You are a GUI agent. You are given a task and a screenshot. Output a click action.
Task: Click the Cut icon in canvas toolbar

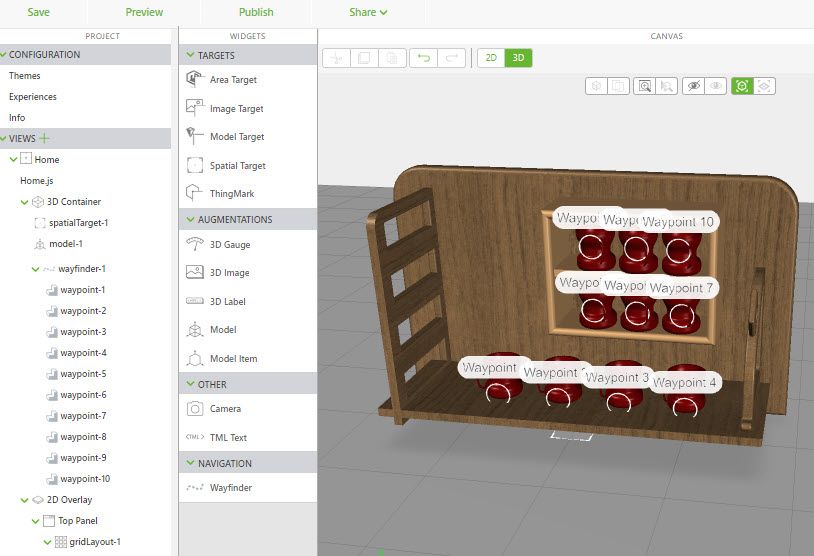[336, 58]
